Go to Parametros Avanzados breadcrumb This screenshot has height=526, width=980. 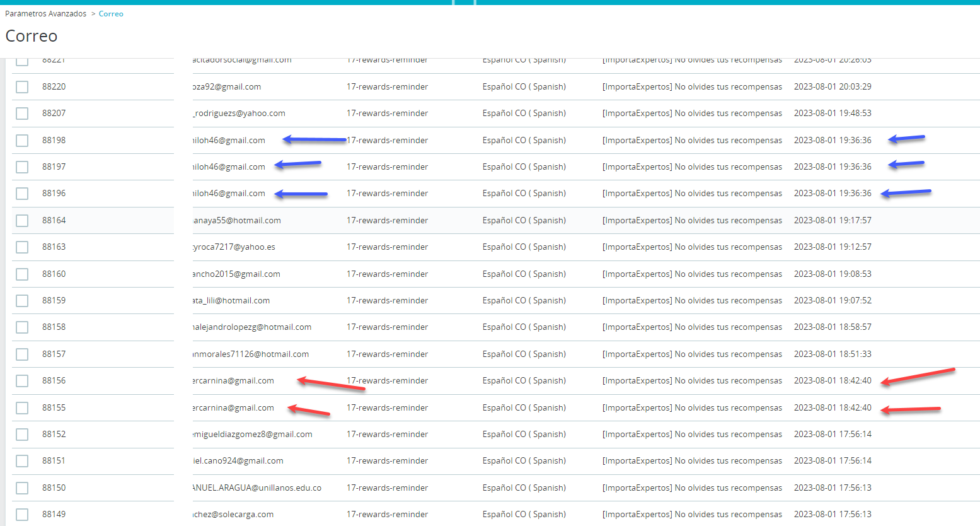pyautogui.click(x=46, y=14)
